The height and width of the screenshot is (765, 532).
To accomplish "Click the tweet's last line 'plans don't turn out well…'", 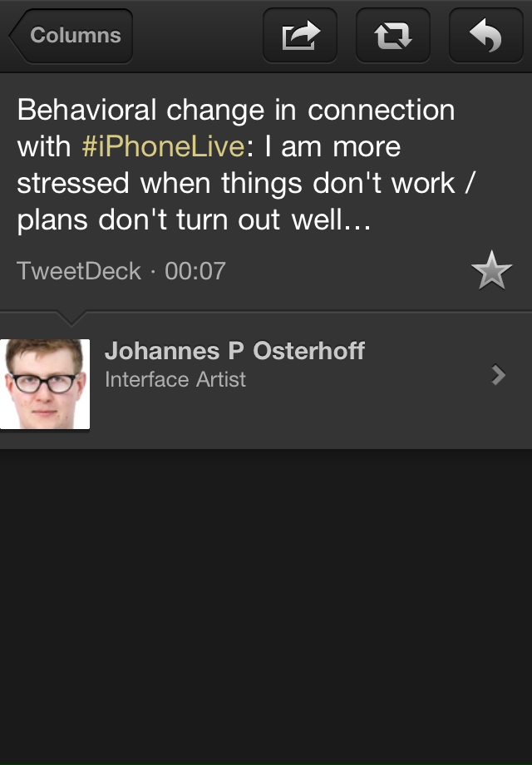I will tap(193, 220).
